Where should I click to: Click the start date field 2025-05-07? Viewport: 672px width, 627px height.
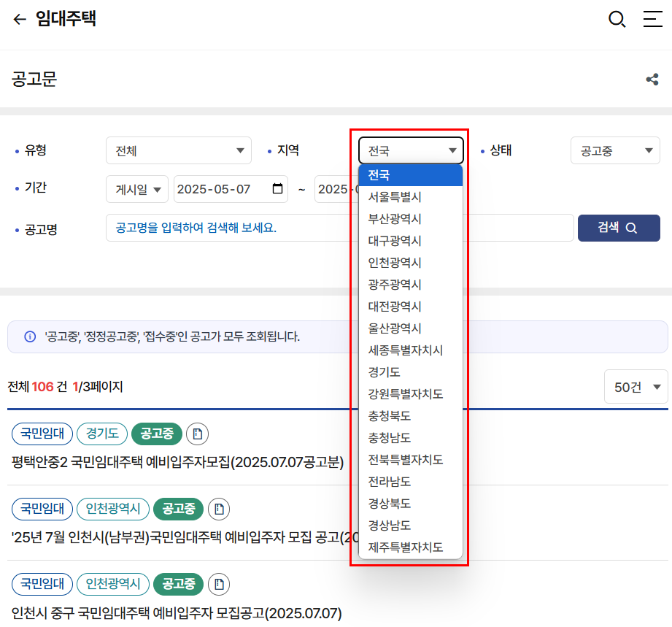[x=231, y=189]
